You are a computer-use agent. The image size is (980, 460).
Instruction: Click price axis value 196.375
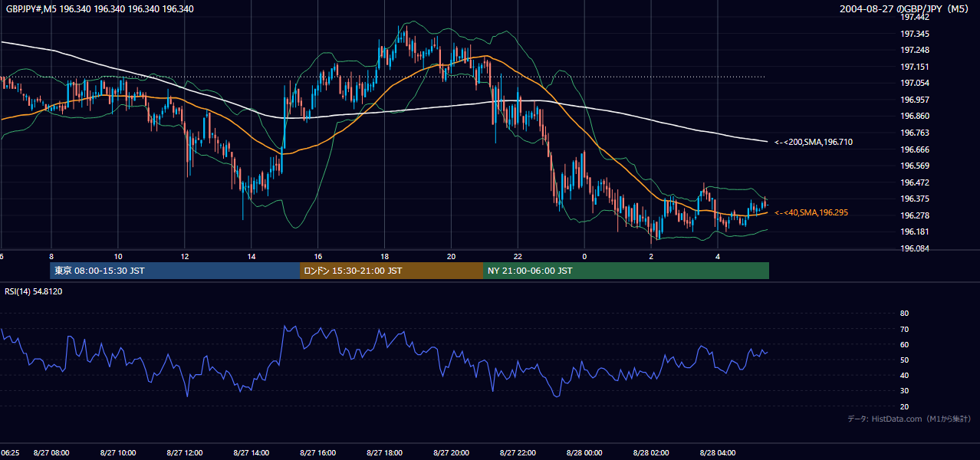pos(914,199)
